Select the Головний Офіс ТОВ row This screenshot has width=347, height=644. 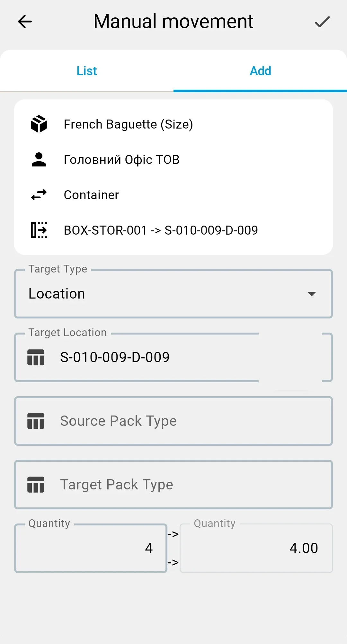(x=173, y=159)
